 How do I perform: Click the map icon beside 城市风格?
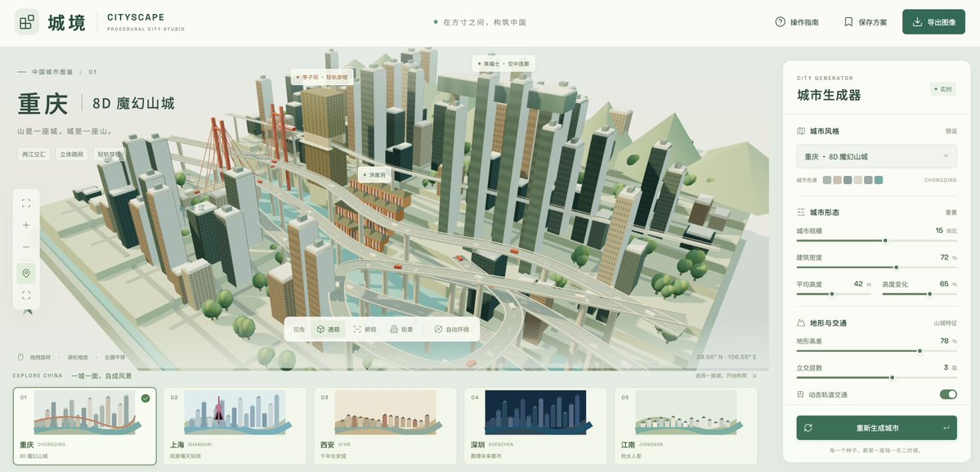pyautogui.click(x=801, y=131)
